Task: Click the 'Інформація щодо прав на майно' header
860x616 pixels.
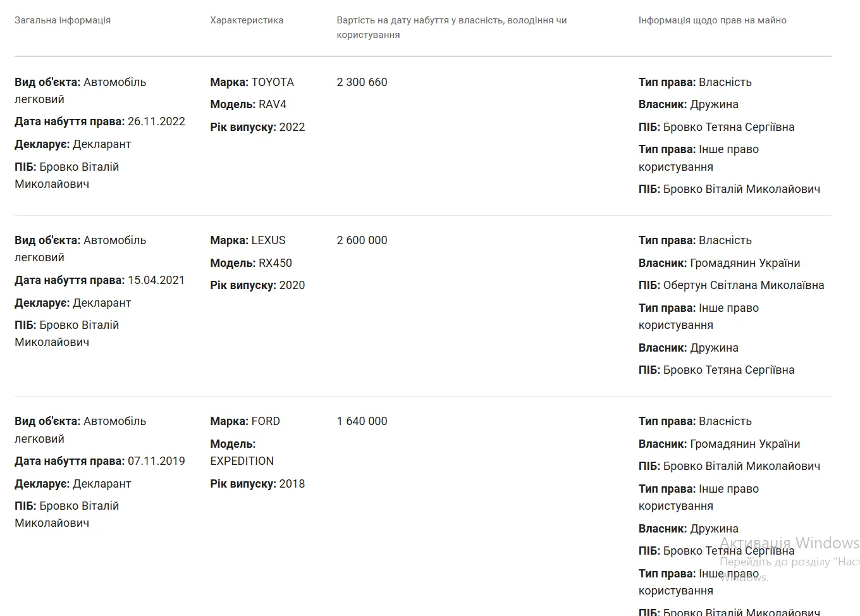Action: point(712,20)
